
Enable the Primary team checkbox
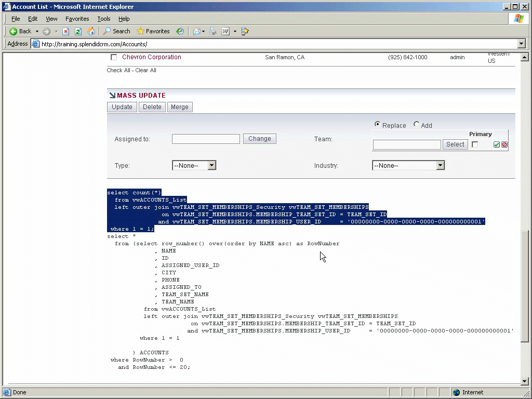pyautogui.click(x=474, y=144)
